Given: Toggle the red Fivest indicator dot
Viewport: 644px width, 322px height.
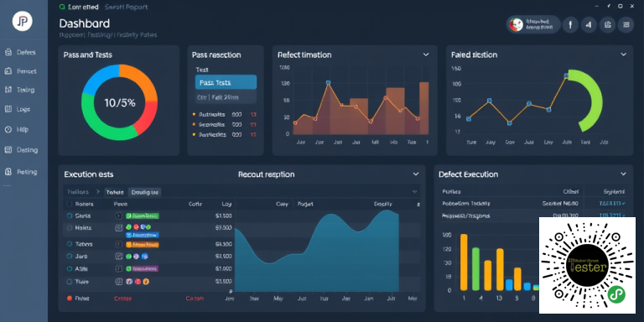Looking at the screenshot, I should point(70,299).
